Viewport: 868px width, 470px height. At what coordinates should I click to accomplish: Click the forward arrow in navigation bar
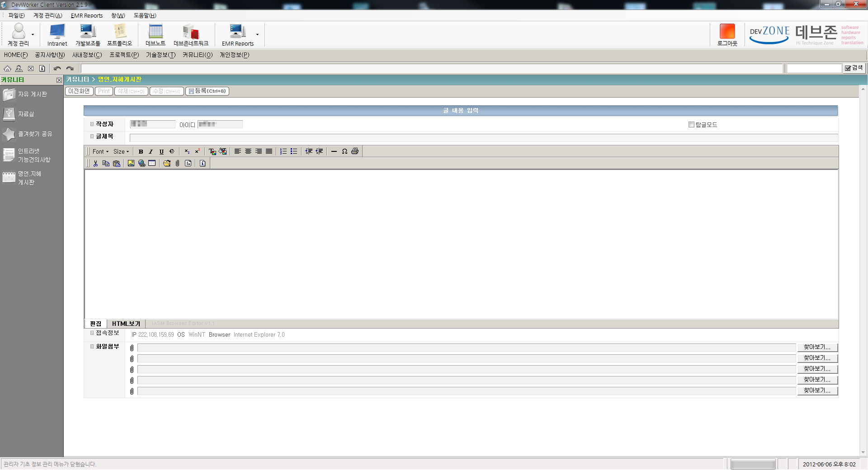(x=70, y=68)
